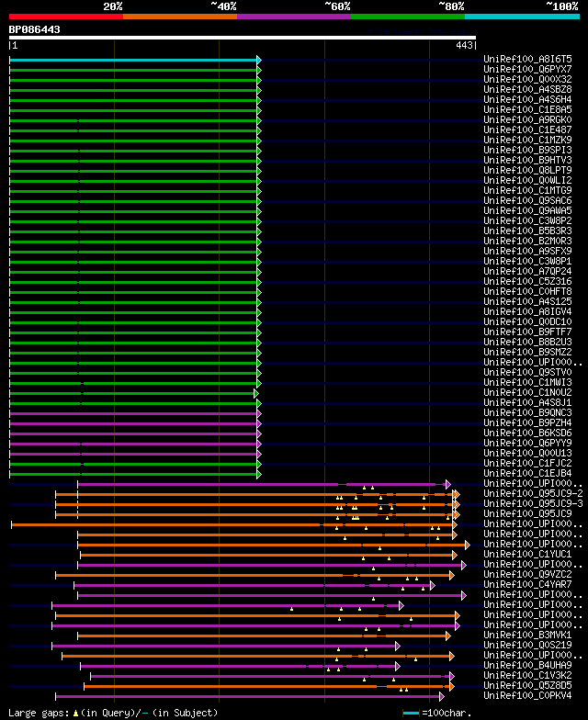Select the label UniRef100_Q95JC9-3
The width and height of the screenshot is (588, 720).
tap(533, 503)
